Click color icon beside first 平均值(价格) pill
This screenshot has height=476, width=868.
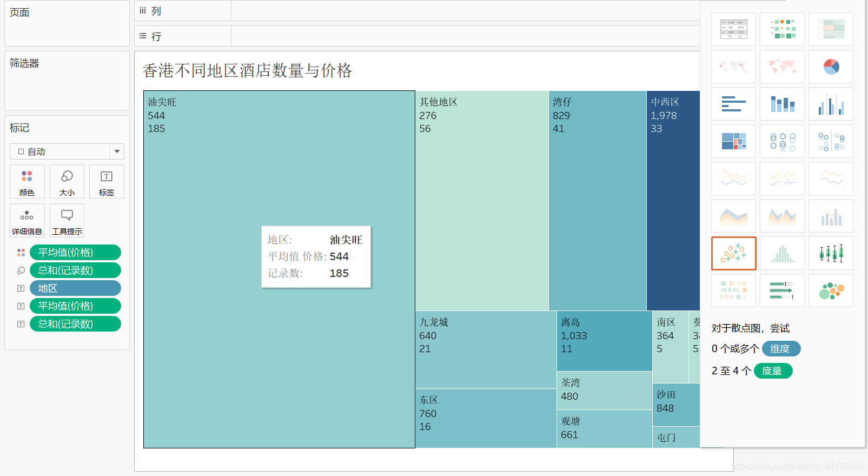[21, 253]
